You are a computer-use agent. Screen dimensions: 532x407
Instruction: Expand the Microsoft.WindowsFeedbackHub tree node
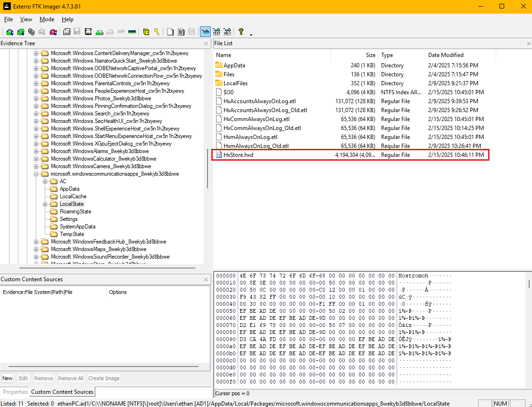click(36, 242)
